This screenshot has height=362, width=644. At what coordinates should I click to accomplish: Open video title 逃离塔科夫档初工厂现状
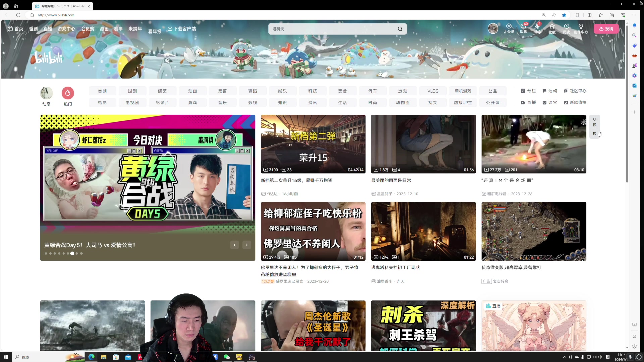coord(395,267)
